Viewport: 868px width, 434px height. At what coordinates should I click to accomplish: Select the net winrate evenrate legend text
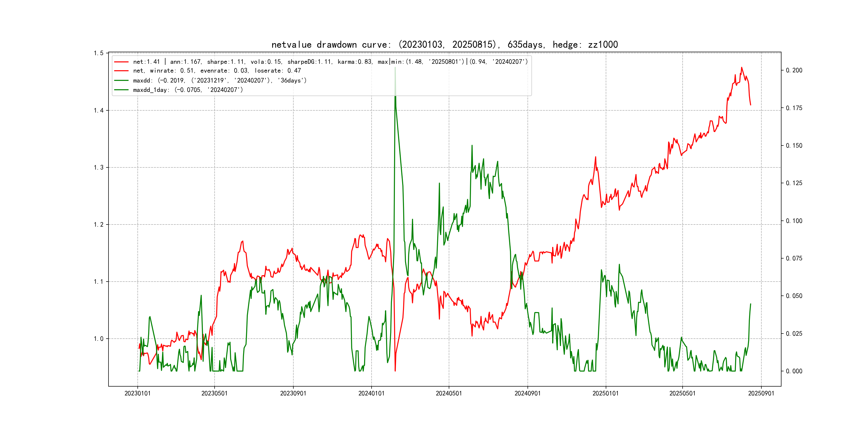(217, 71)
